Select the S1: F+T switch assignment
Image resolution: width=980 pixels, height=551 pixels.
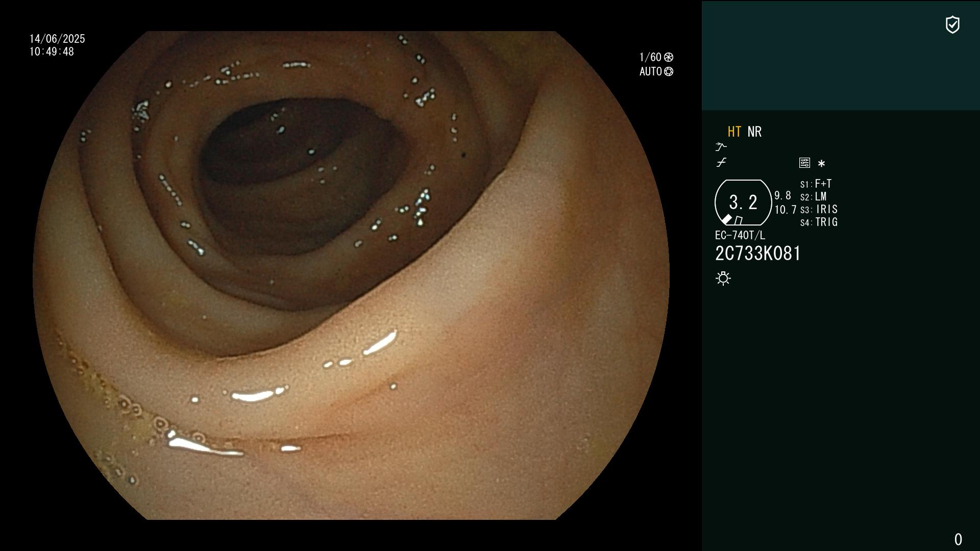coord(816,184)
